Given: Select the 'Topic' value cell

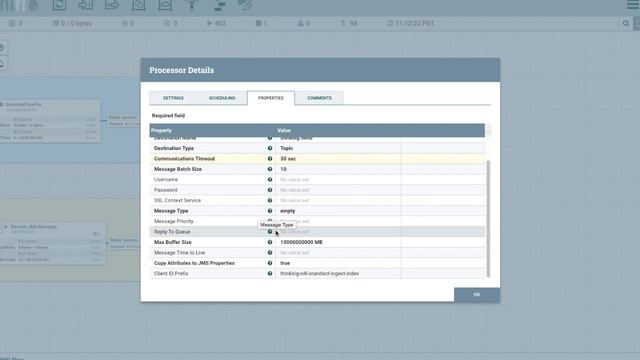Looking at the screenshot, I should click(338, 148).
